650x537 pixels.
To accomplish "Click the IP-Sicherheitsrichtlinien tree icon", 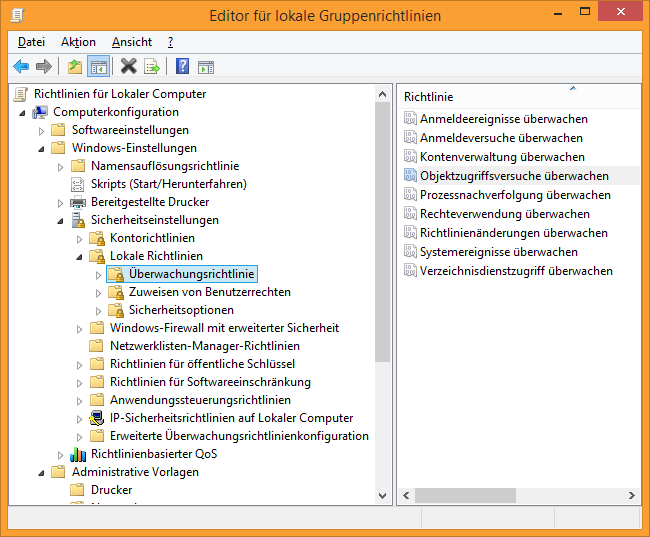I will pyautogui.click(x=97, y=418).
